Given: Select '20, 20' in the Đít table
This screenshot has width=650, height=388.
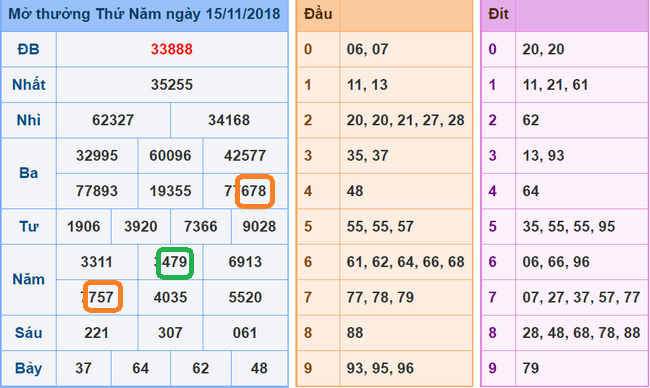Looking at the screenshot, I should [543, 49].
